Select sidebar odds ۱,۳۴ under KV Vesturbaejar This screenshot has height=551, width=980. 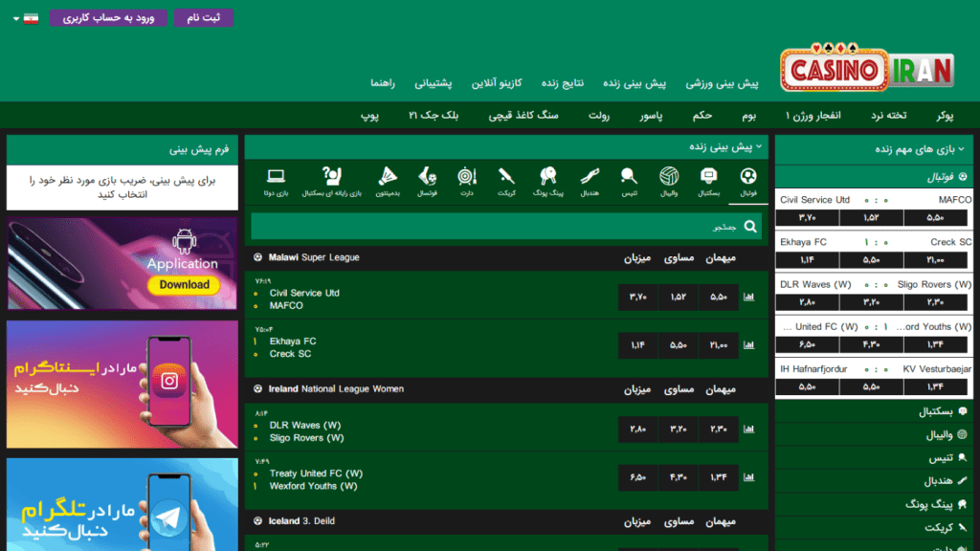(x=936, y=386)
